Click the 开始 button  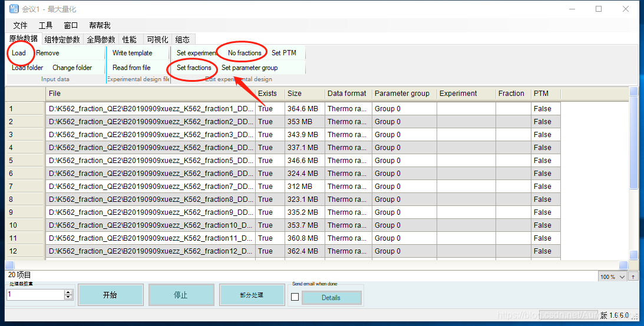click(x=111, y=295)
